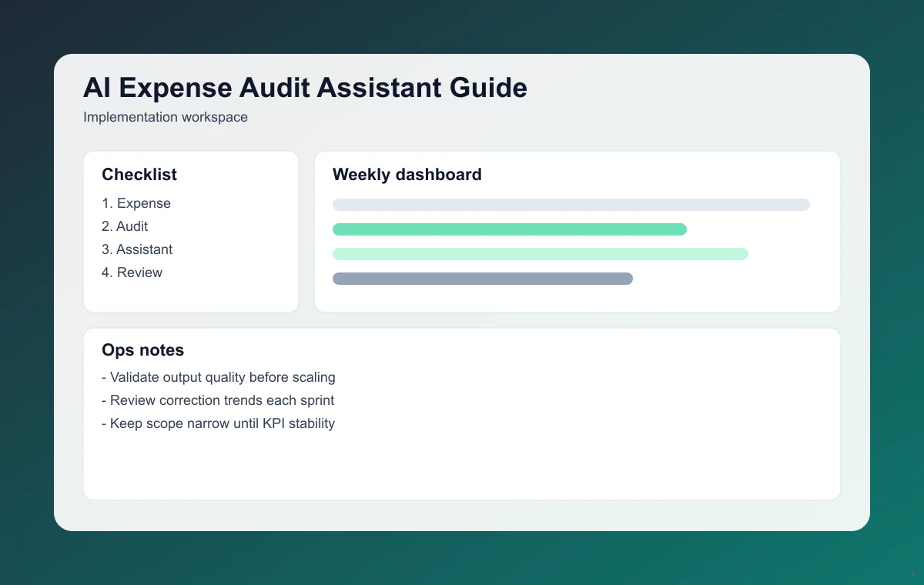Select the "Assistant" checklist item
The width and height of the screenshot is (924, 585).
tap(137, 249)
